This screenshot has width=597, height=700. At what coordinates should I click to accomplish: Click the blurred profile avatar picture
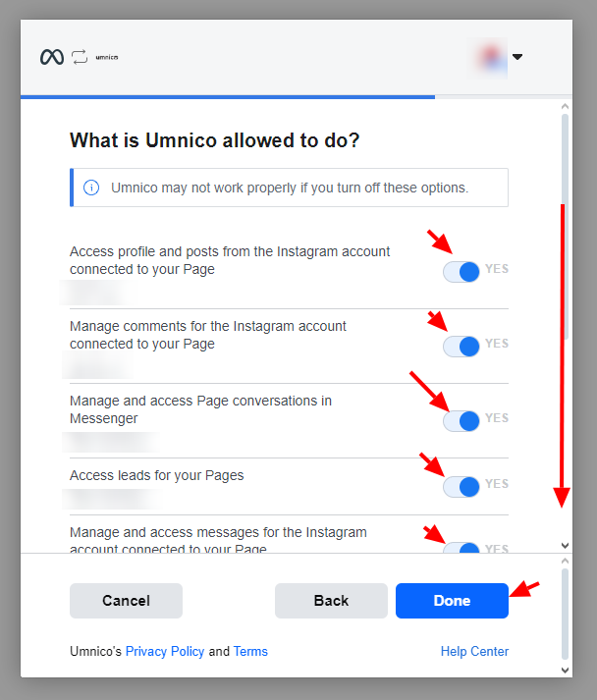click(x=488, y=57)
